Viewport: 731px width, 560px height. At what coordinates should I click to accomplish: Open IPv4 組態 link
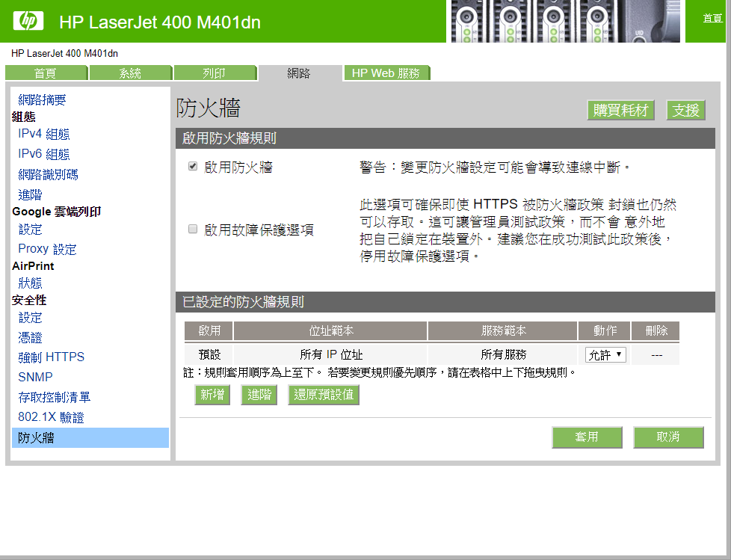[44, 135]
